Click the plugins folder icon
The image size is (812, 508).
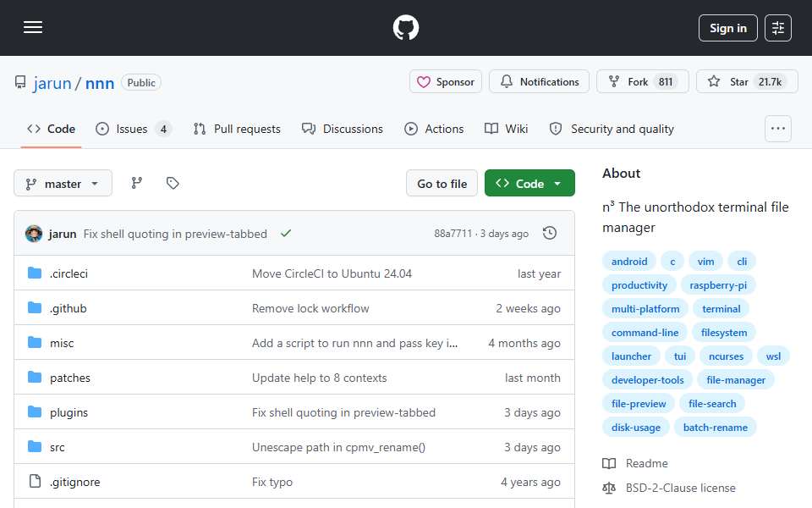[x=35, y=412]
